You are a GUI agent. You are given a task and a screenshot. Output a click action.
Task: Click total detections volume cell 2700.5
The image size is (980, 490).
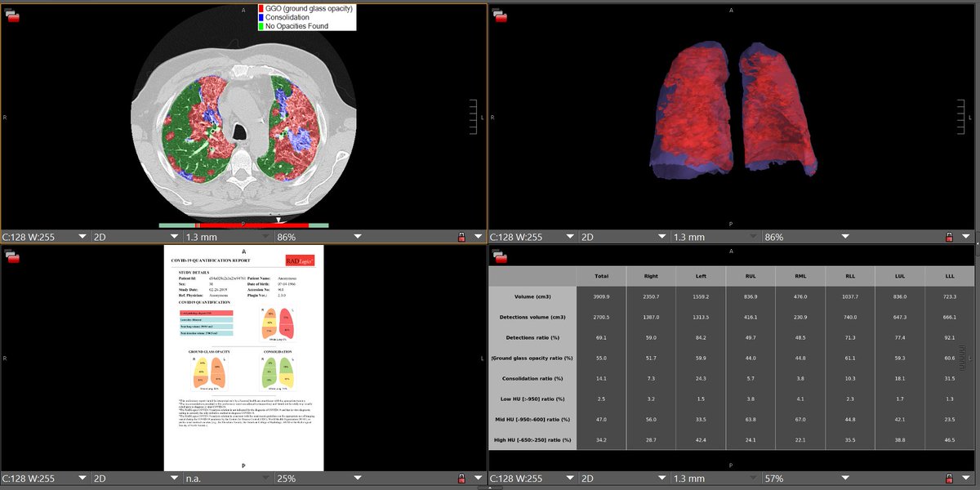pyautogui.click(x=603, y=317)
